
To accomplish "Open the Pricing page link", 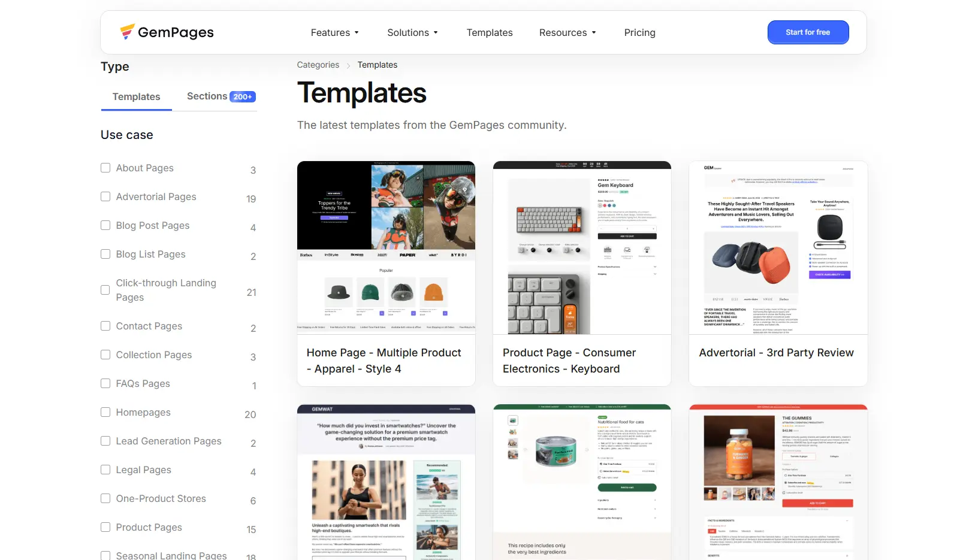I will click(639, 32).
